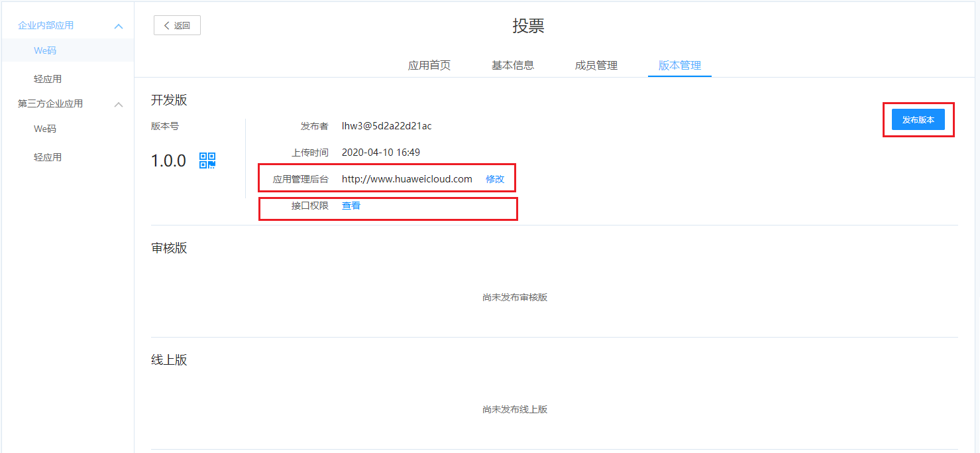Switch to the 应用首页 tab
The height and width of the screenshot is (453, 980).
pos(429,65)
